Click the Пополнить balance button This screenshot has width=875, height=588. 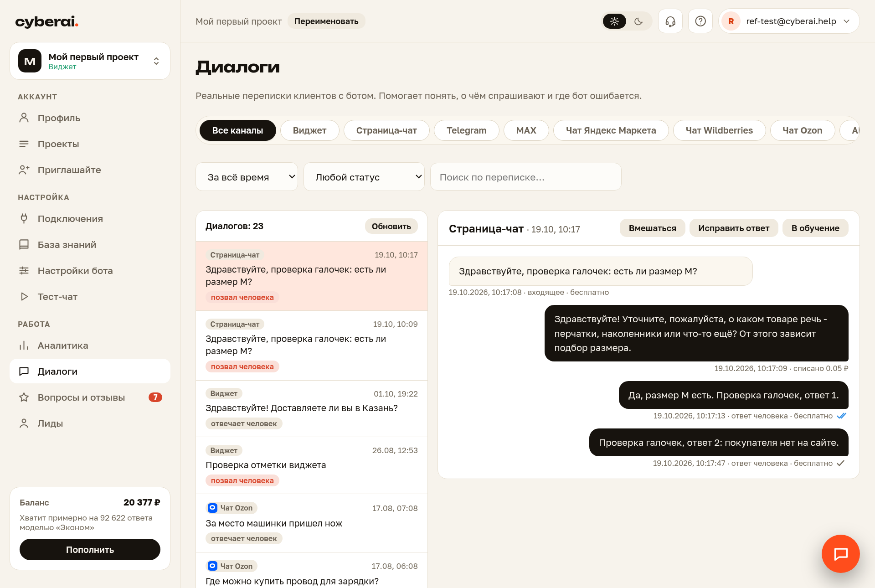point(90,550)
